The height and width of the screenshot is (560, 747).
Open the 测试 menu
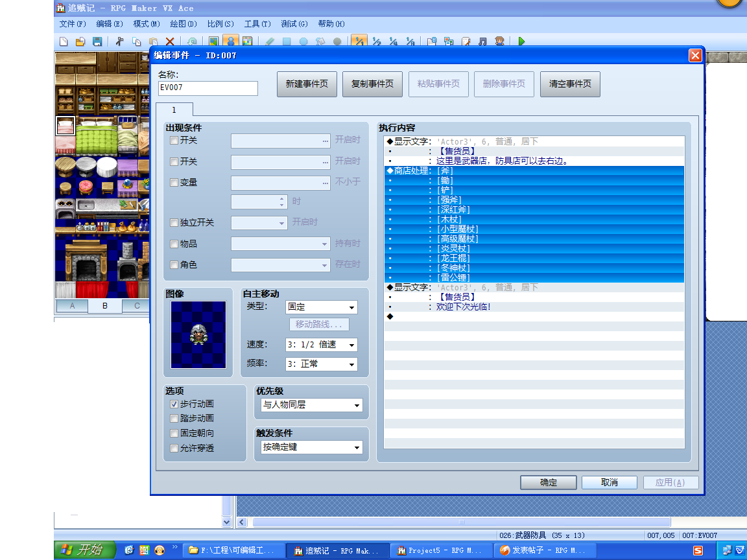coord(294,24)
